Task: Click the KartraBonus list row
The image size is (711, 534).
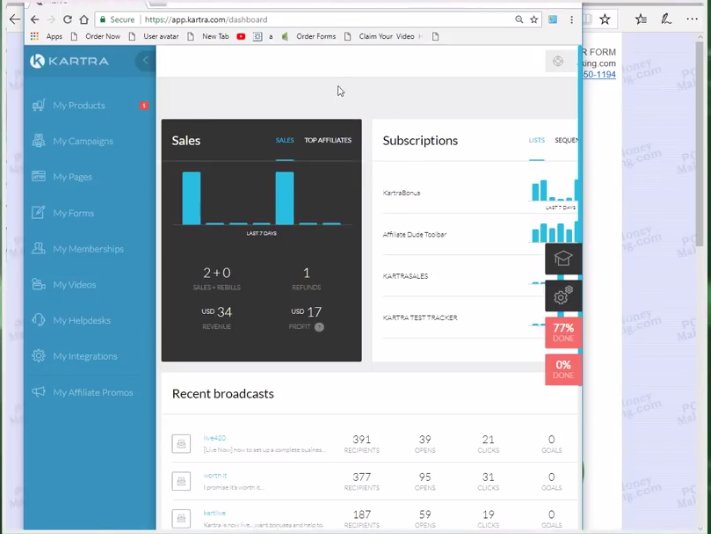Action: click(x=480, y=193)
